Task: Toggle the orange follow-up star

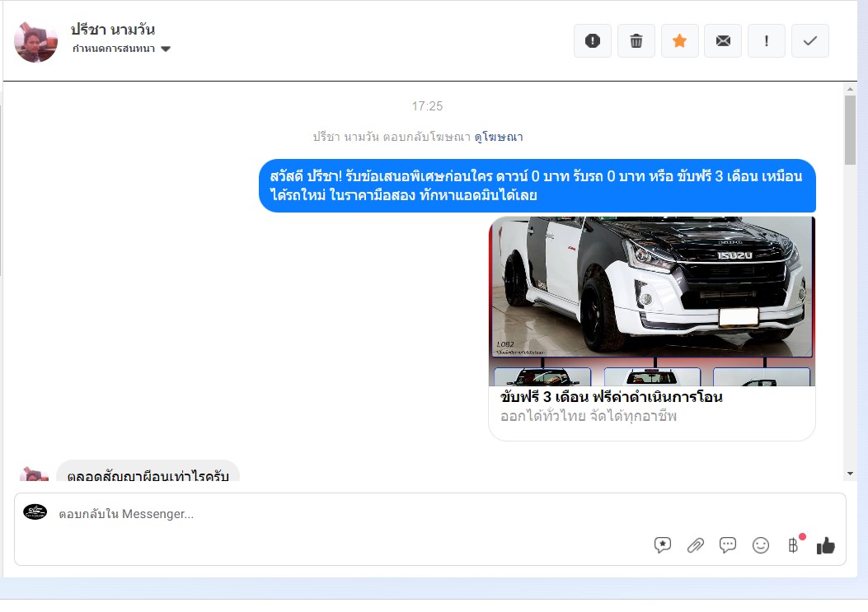Action: coord(680,41)
